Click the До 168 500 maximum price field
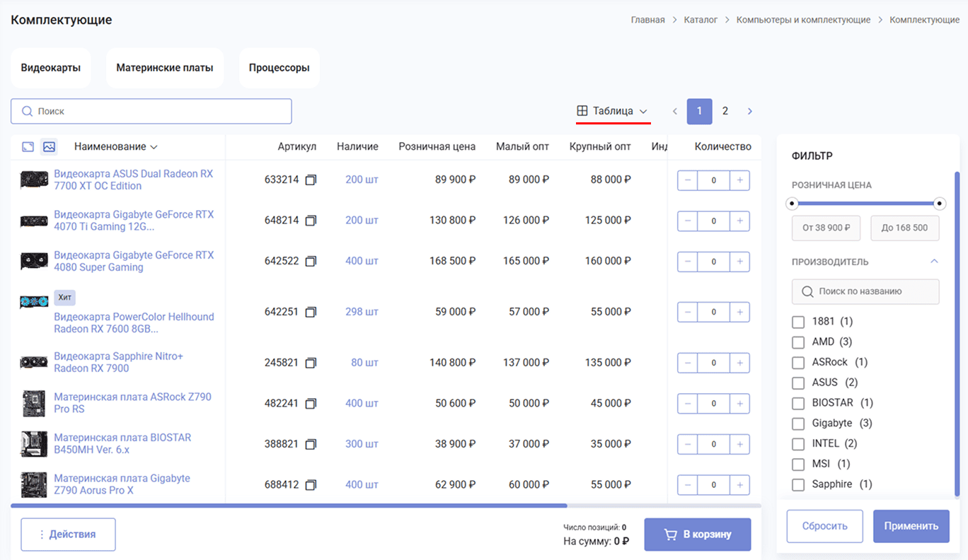 (x=905, y=228)
